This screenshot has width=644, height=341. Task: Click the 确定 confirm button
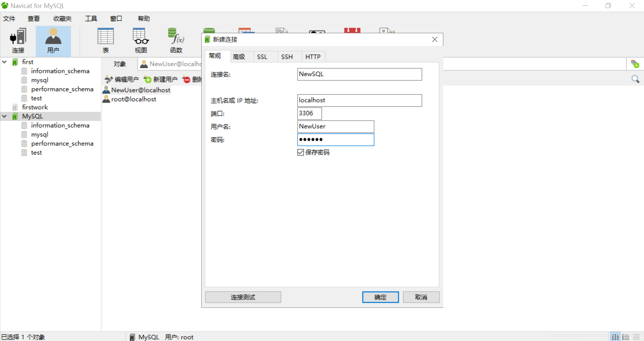380,297
